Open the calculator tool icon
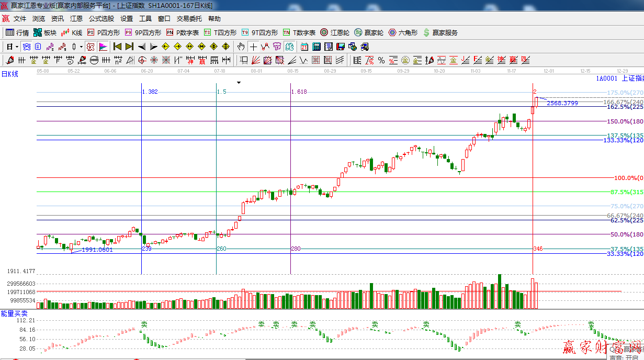The image size is (644, 360). click(317, 47)
